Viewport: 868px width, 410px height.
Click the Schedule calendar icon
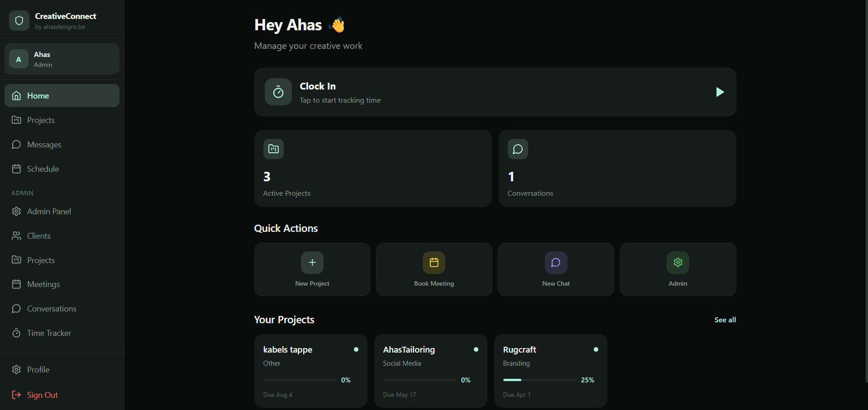[16, 169]
